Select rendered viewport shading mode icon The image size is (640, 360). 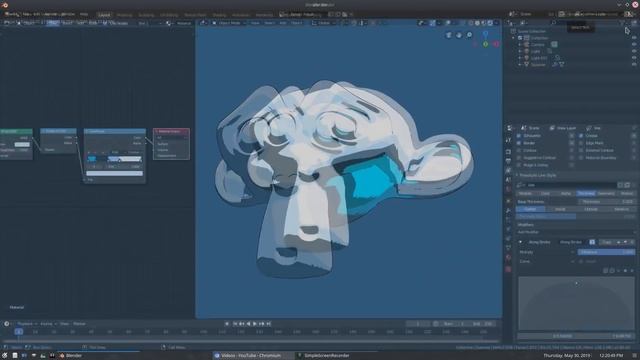(490, 23)
